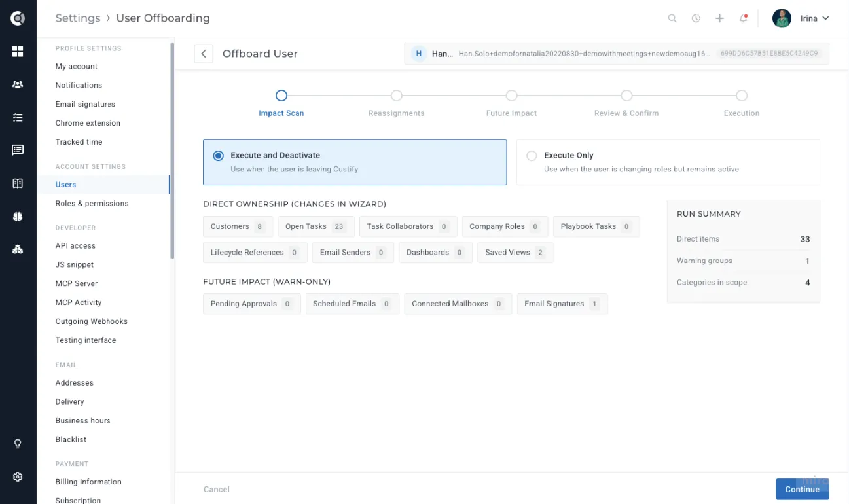849x504 pixels.
Task: Expand the Irina user menu chevron
Action: pos(825,18)
